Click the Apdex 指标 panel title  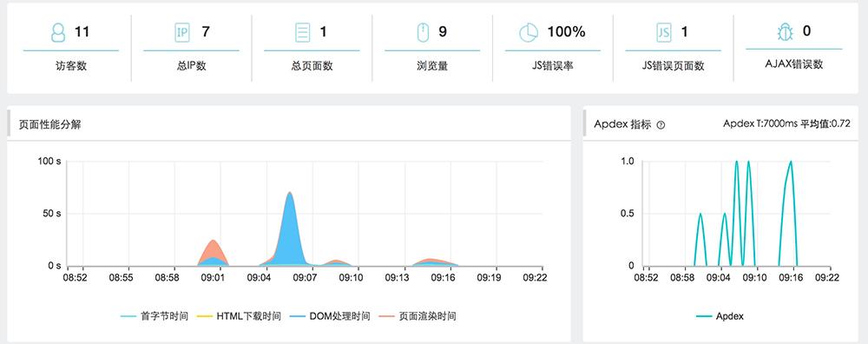tap(622, 124)
